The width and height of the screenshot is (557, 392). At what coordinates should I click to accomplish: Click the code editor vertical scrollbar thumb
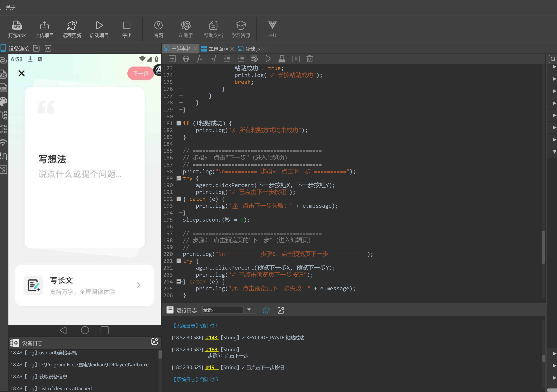[543, 247]
